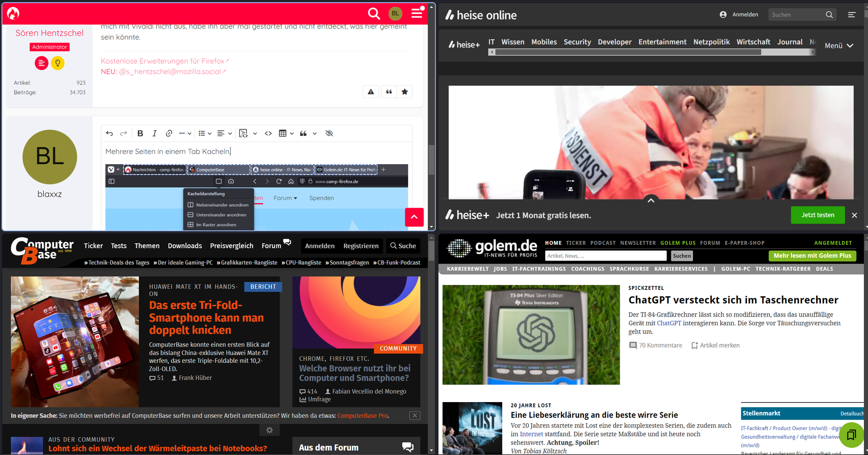Click the camp-firefox pane vertical scrollbar
This screenshot has height=455, width=868.
coord(432,161)
